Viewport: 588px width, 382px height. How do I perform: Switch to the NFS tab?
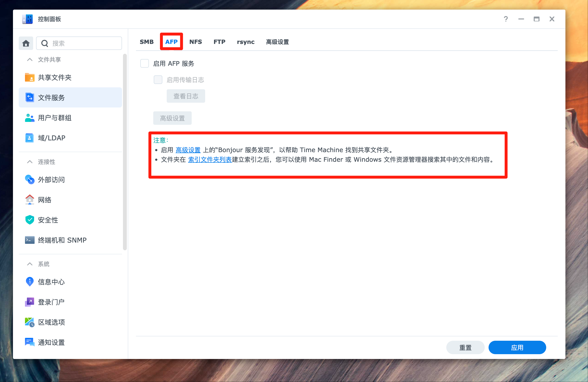coord(196,42)
